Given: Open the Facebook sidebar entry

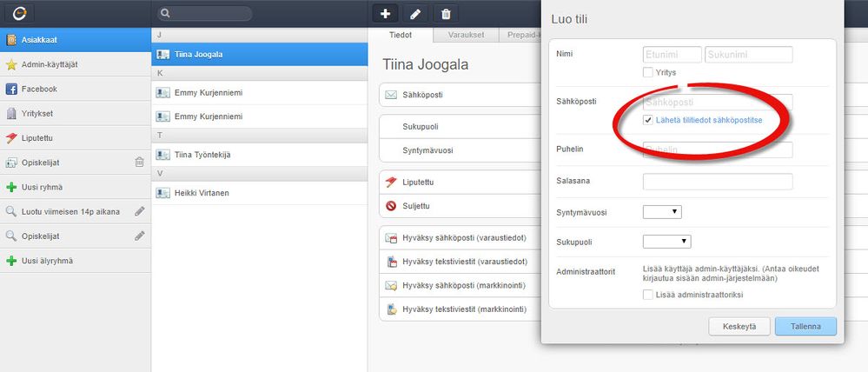Looking at the screenshot, I should (76, 90).
